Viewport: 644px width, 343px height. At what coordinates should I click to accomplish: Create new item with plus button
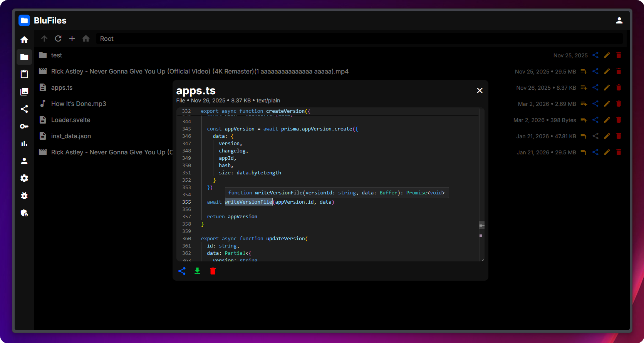click(72, 38)
